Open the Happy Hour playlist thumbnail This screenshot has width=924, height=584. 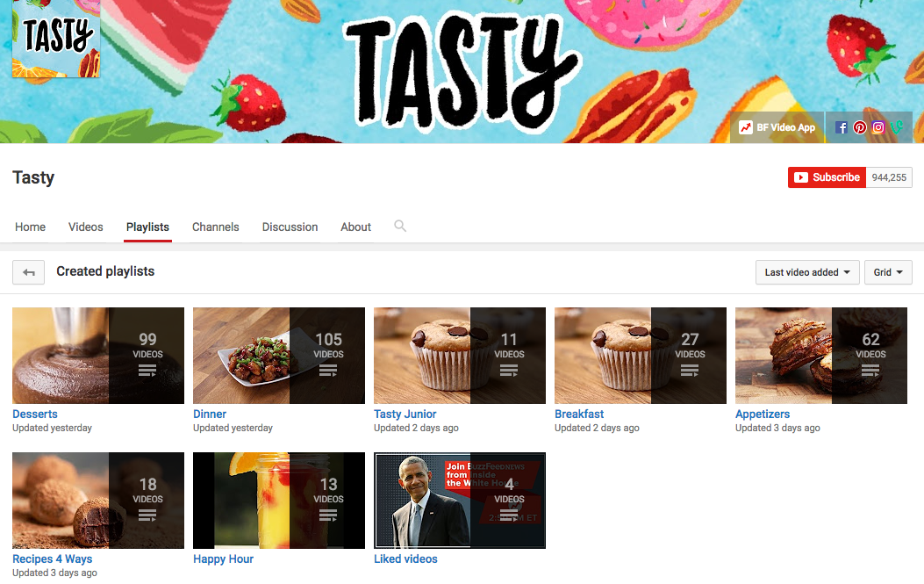pyautogui.click(x=279, y=501)
